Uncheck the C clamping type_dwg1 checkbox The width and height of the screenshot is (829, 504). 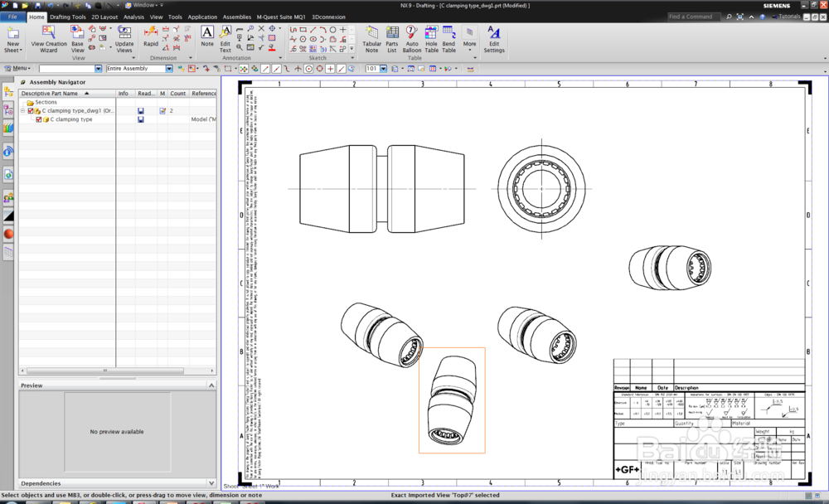pos(31,111)
